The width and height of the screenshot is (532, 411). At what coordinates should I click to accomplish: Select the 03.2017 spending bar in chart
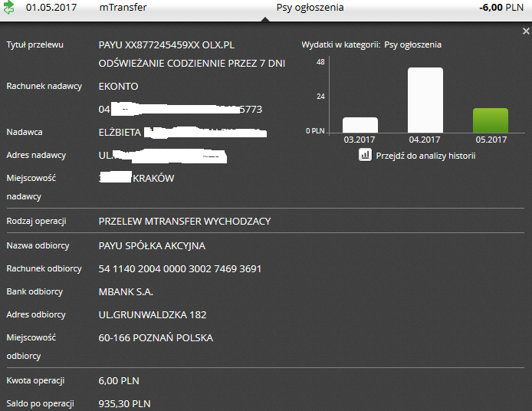360,125
